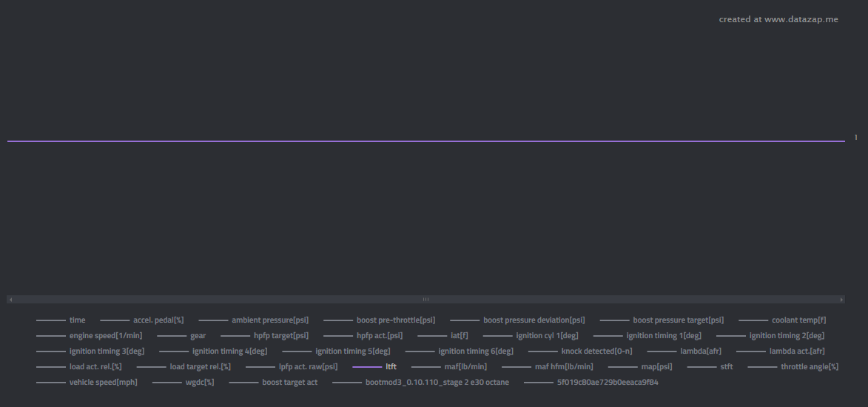The width and height of the screenshot is (868, 407).
Task: Toggle lambda act.[afr] series
Action: pos(796,351)
